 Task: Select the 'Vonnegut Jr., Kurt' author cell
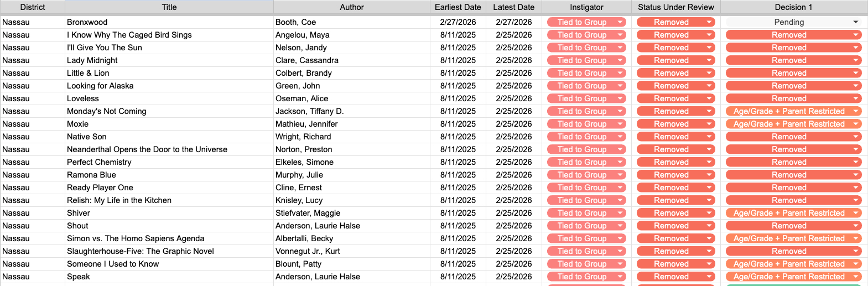(308, 251)
